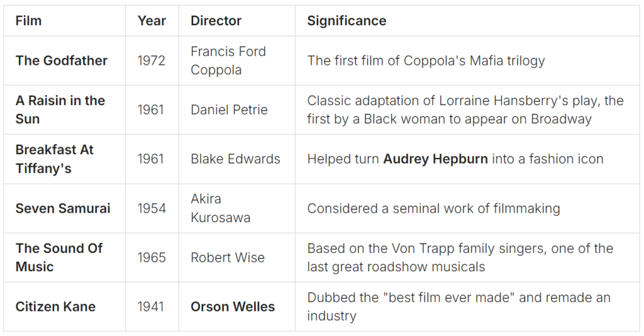Image resolution: width=644 pixels, height=336 pixels.
Task: Click The Godfather film title
Action: pos(62,60)
